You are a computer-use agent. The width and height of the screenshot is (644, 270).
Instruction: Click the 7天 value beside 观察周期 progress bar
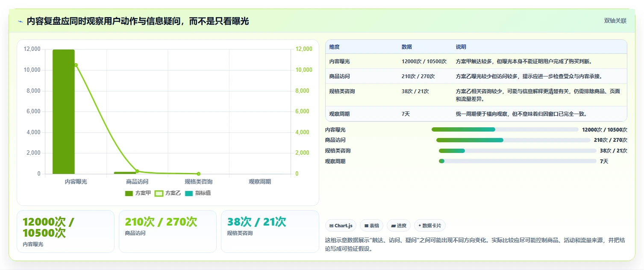coord(604,161)
